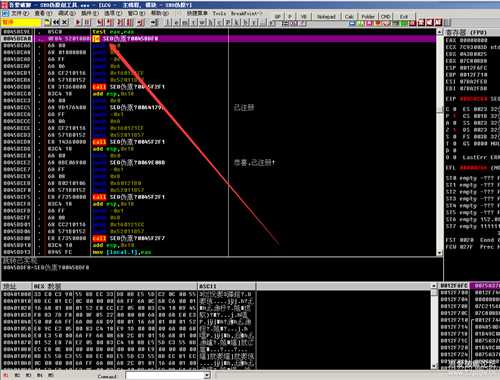Screen dimensions: 500x380
Task: Click the Go to address arrow icon
Action: point(154,22)
